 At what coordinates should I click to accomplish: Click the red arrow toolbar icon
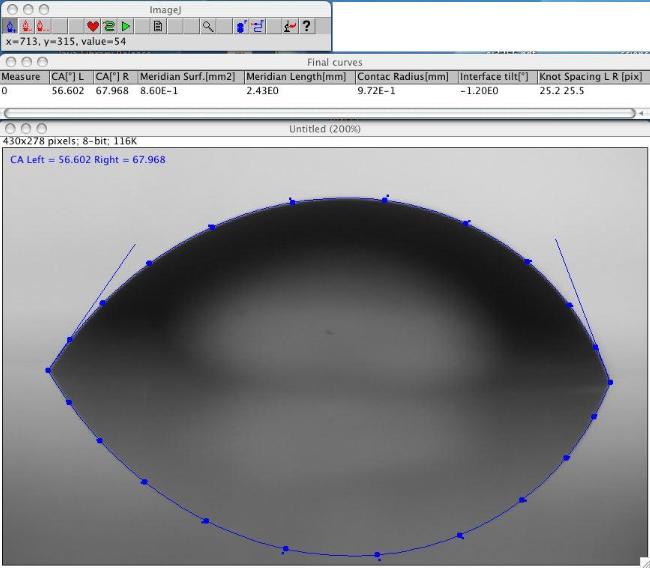(x=290, y=27)
